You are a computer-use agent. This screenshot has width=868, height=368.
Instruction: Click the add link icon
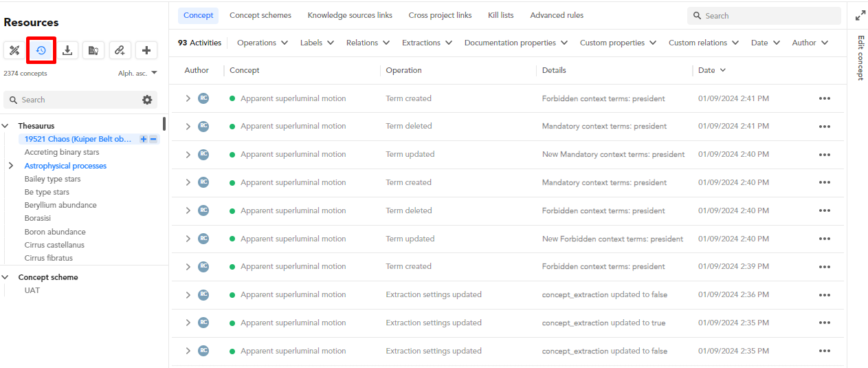tap(120, 50)
